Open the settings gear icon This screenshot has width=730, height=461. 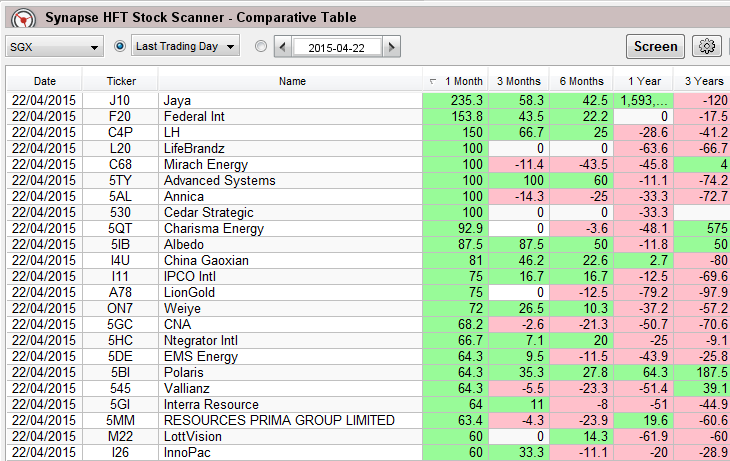click(708, 46)
